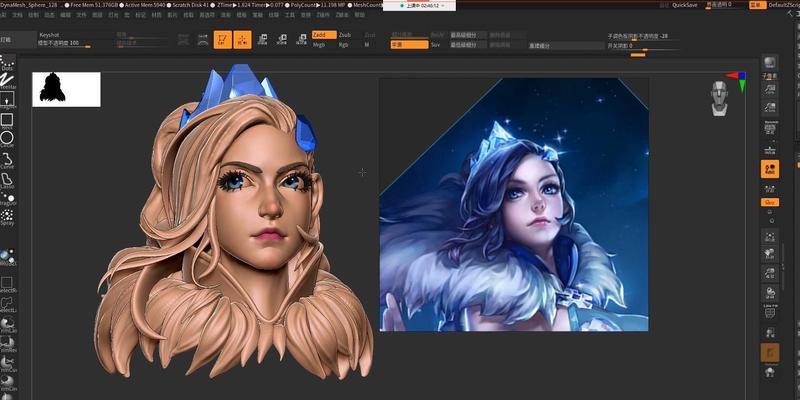The width and height of the screenshot is (800, 400).
Task: Enable Zsub sculpting mode
Action: coord(345,35)
